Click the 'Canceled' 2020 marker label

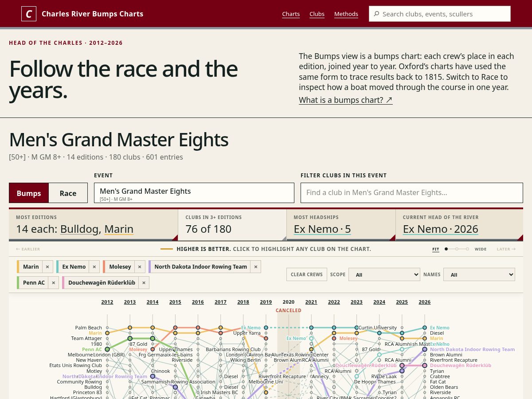pyautogui.click(x=289, y=310)
